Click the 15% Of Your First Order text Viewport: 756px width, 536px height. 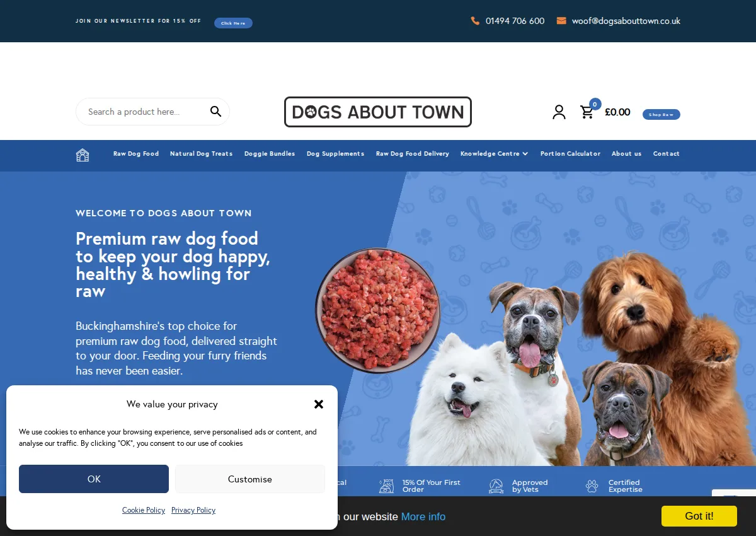[432, 486]
